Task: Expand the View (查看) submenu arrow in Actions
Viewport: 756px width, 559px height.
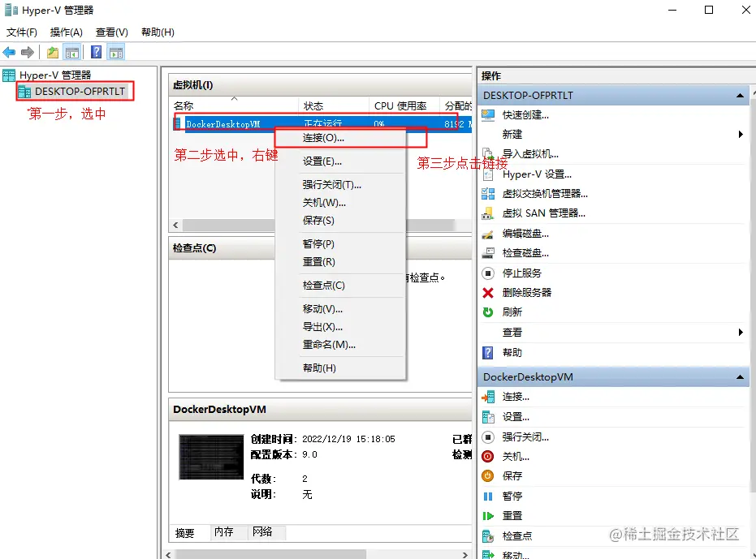Action: point(741,333)
